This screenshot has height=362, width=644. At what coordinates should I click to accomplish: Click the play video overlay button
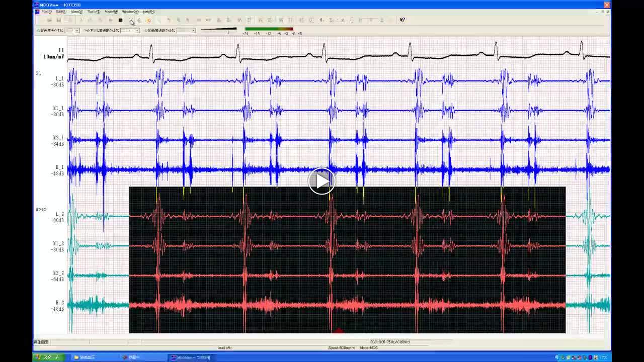(x=321, y=180)
